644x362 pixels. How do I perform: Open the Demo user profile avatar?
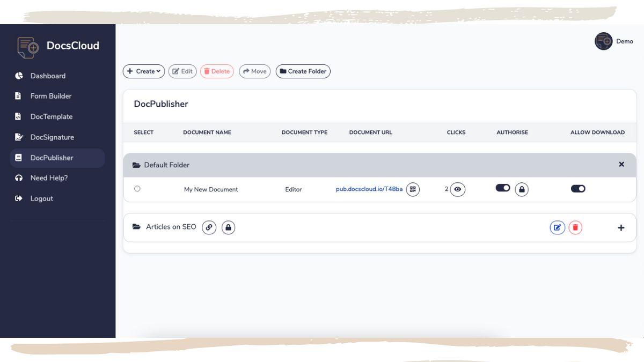click(x=604, y=41)
